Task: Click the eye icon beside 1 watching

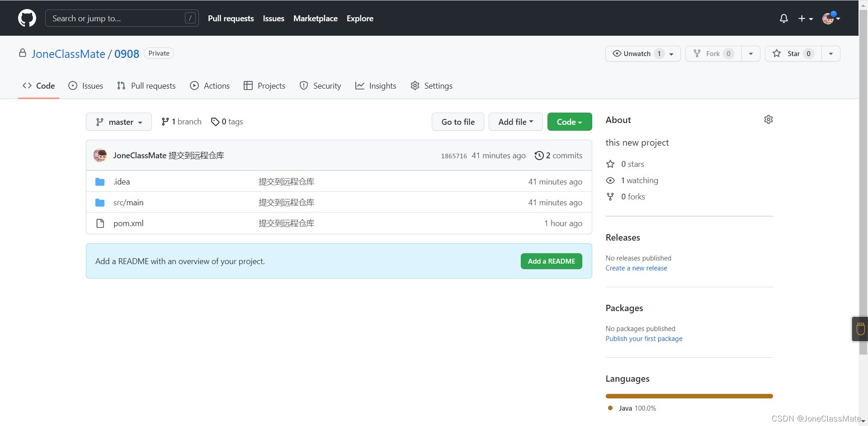Action: pos(610,180)
